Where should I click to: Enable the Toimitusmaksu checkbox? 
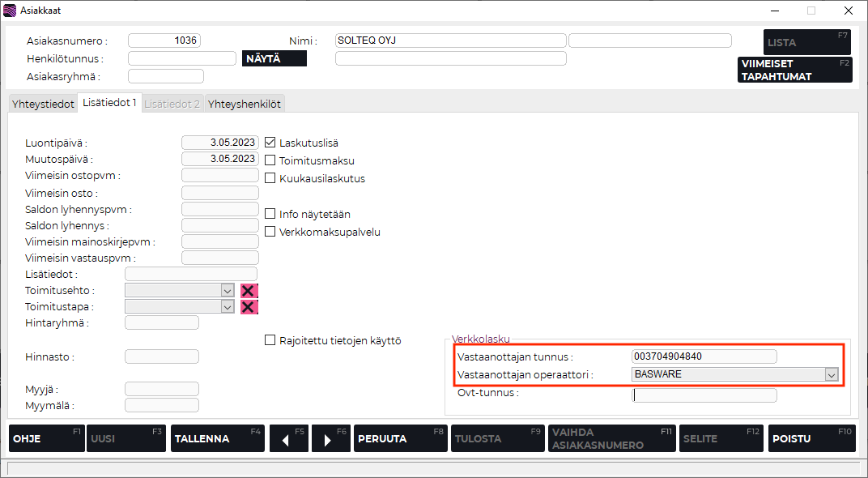(x=270, y=160)
